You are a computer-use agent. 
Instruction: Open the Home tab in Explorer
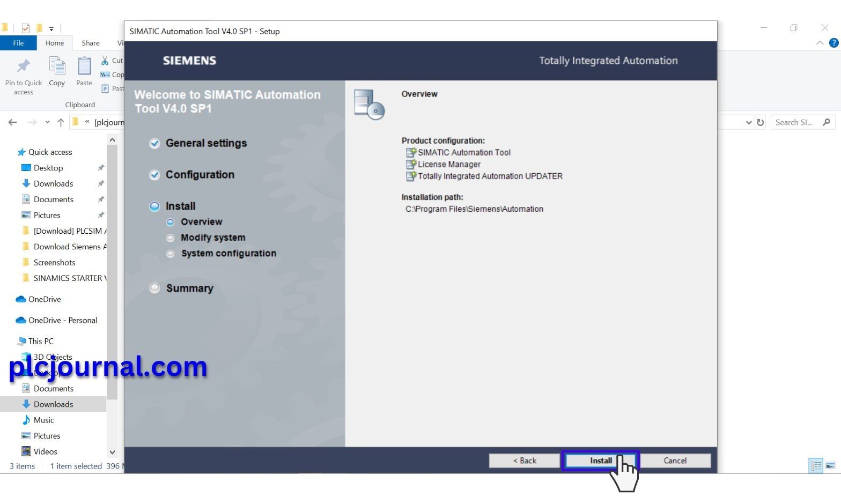[55, 43]
